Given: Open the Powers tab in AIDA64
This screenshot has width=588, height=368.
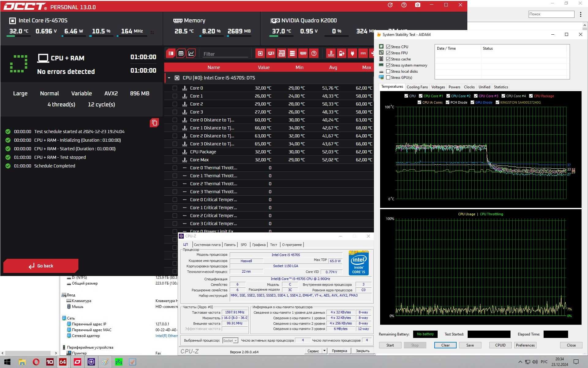Looking at the screenshot, I should pyautogui.click(x=454, y=87).
